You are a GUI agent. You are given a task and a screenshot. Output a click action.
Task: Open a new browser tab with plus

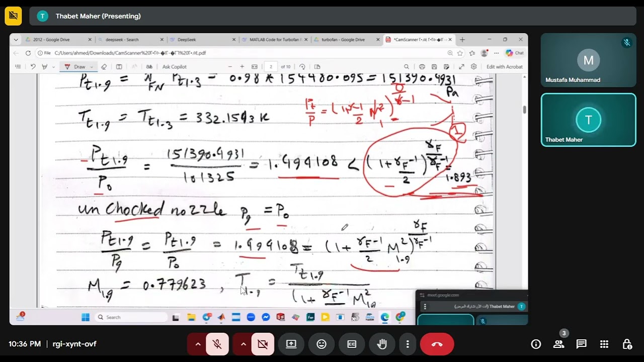pos(462,40)
